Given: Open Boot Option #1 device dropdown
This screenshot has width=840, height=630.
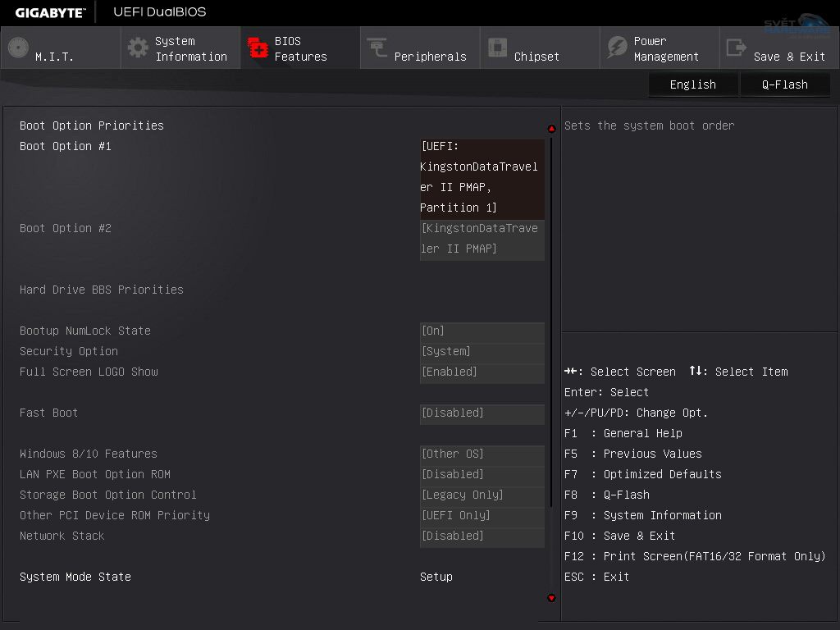Looking at the screenshot, I should [x=482, y=177].
